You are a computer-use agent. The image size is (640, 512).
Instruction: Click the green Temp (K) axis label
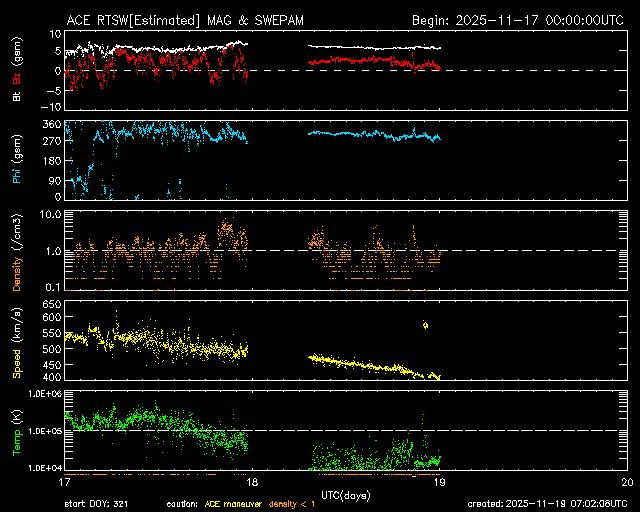17,430
